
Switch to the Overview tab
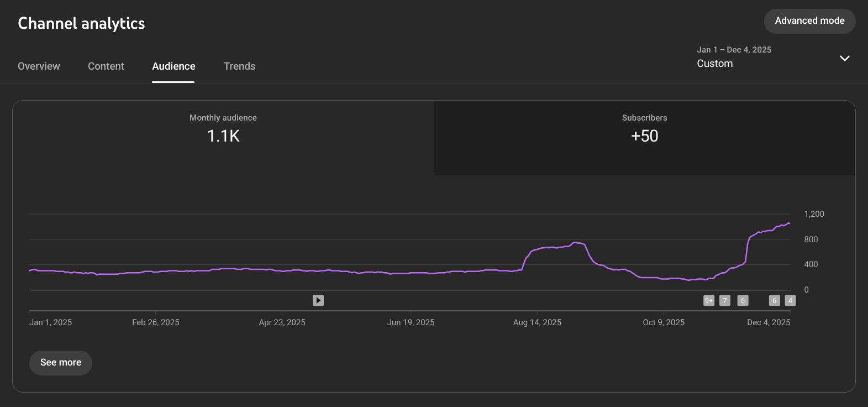[39, 66]
